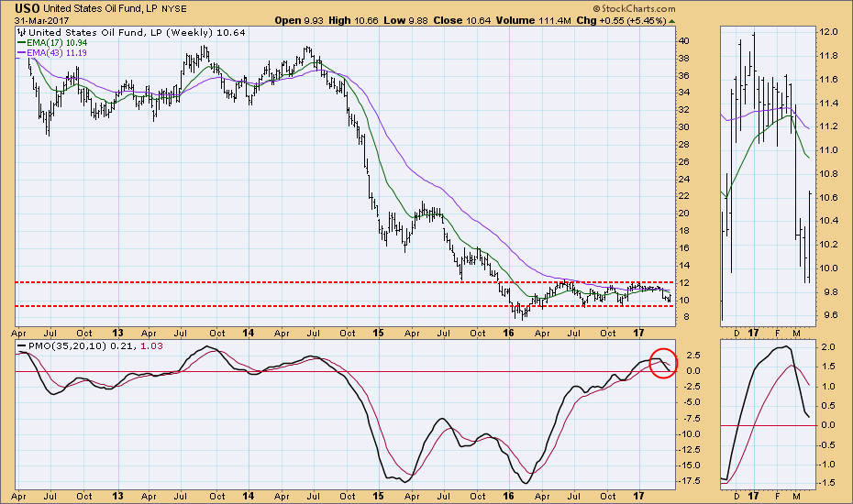
Task: Click the purple EMA(43) legend line marker
Action: pos(21,54)
